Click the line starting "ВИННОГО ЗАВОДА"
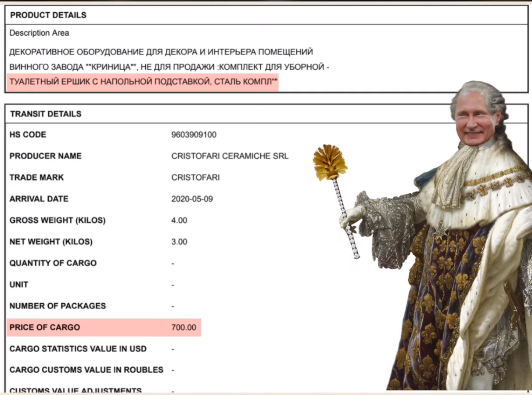This screenshot has height=395, width=532. (x=169, y=67)
